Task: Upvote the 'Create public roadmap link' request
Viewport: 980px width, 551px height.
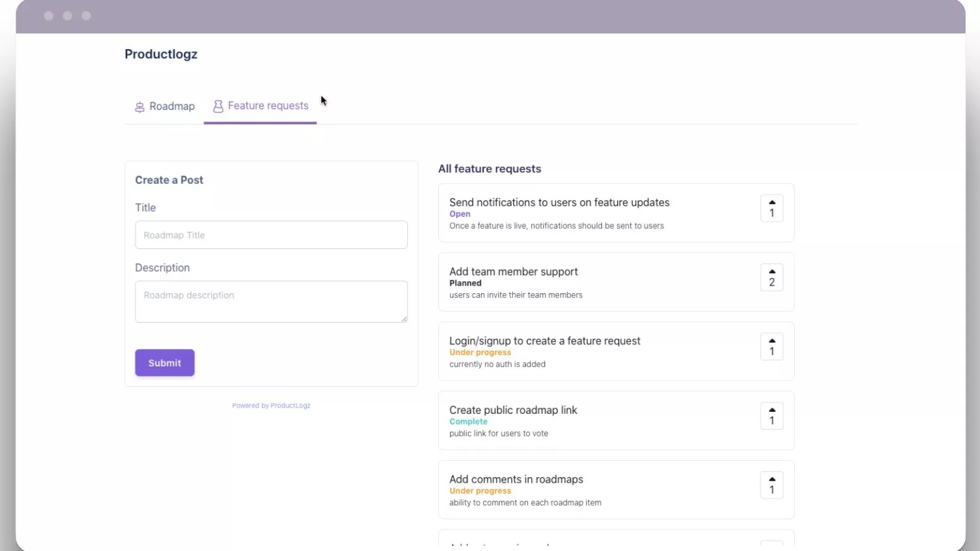Action: [771, 416]
